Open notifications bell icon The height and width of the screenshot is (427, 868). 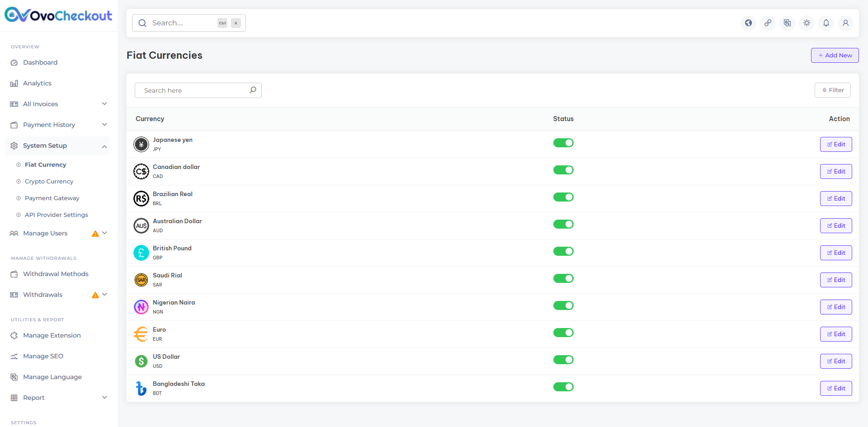coord(826,23)
